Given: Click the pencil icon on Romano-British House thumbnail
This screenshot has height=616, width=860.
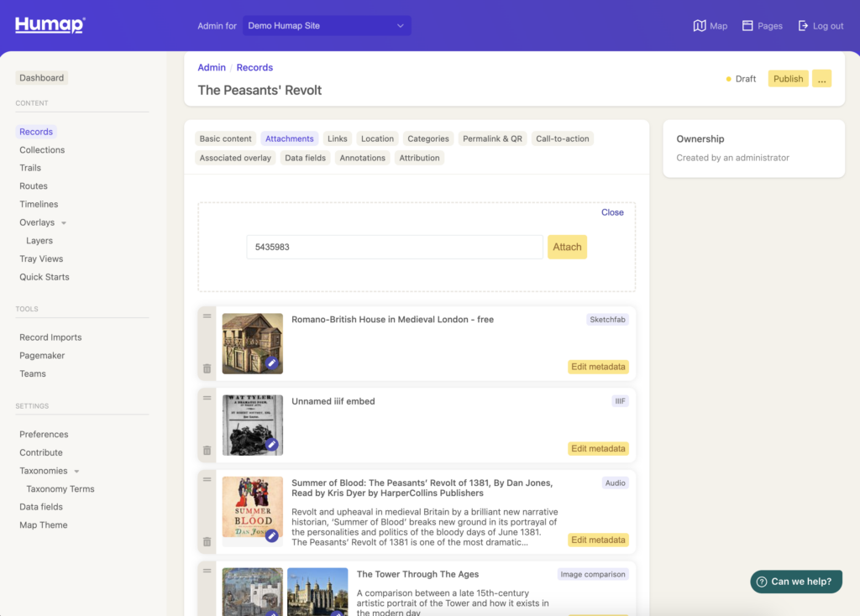Looking at the screenshot, I should pyautogui.click(x=271, y=363).
